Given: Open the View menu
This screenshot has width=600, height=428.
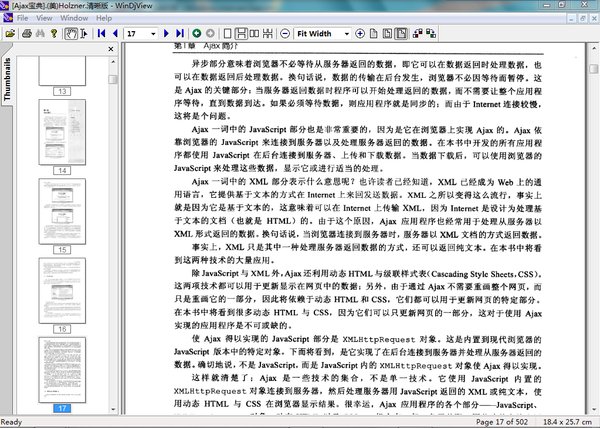Looking at the screenshot, I should (44, 18).
